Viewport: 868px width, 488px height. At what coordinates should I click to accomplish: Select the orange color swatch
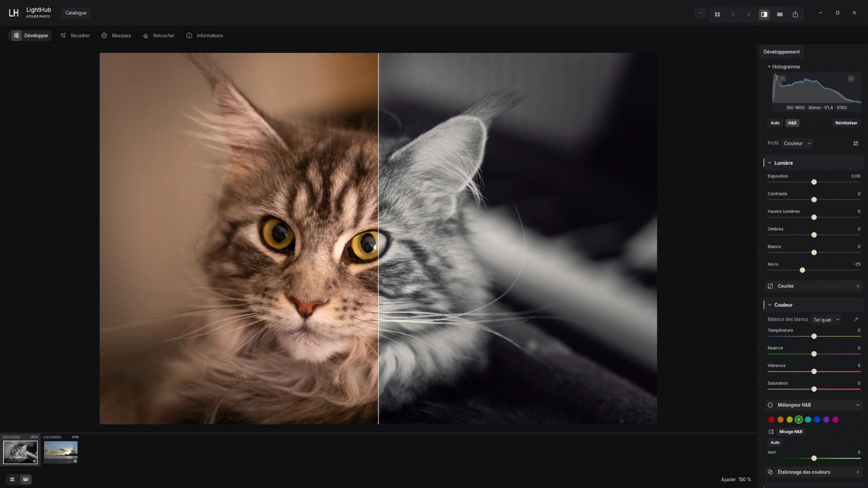pyautogui.click(x=780, y=420)
